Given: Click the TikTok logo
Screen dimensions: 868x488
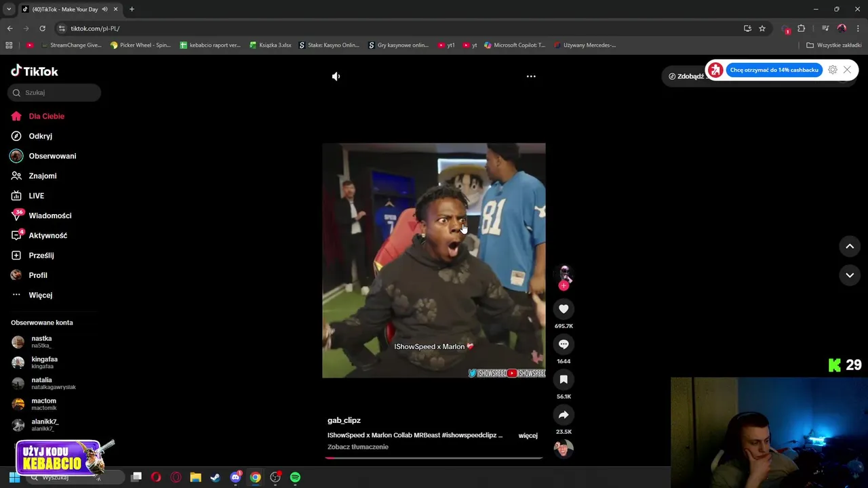Looking at the screenshot, I should pyautogui.click(x=35, y=71).
